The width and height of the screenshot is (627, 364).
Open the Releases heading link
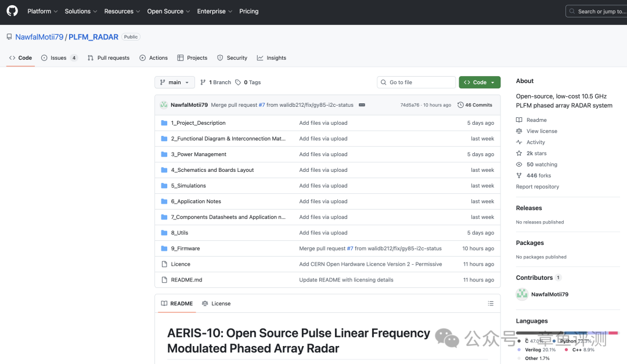click(x=529, y=208)
